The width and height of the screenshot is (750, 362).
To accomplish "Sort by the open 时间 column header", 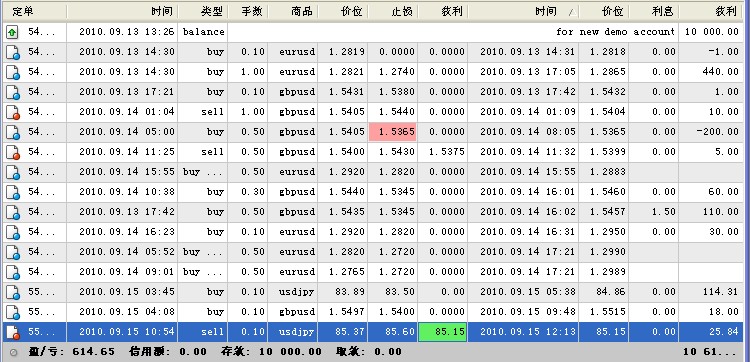I will [122, 11].
